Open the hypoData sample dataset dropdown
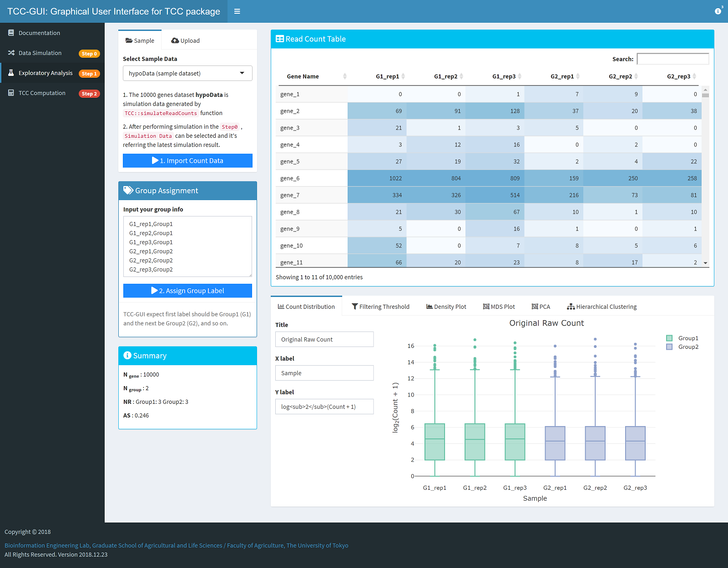728x568 pixels. pos(187,73)
